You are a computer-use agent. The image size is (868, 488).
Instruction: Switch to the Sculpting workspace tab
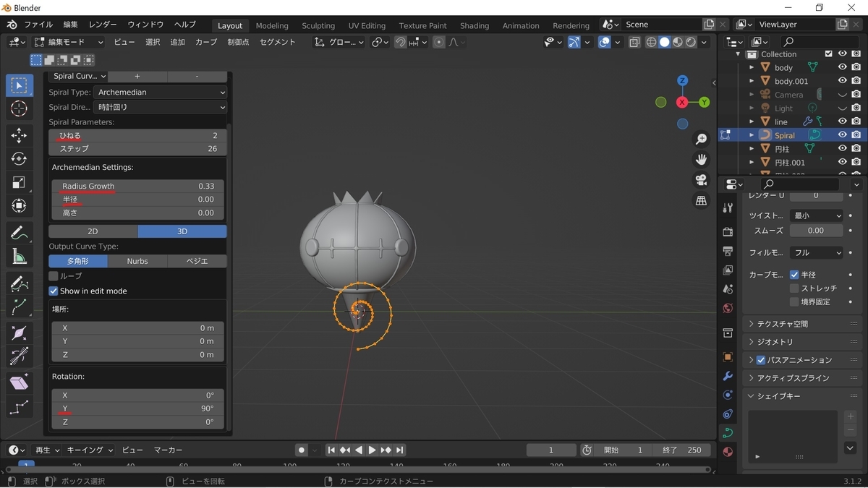pyautogui.click(x=318, y=25)
